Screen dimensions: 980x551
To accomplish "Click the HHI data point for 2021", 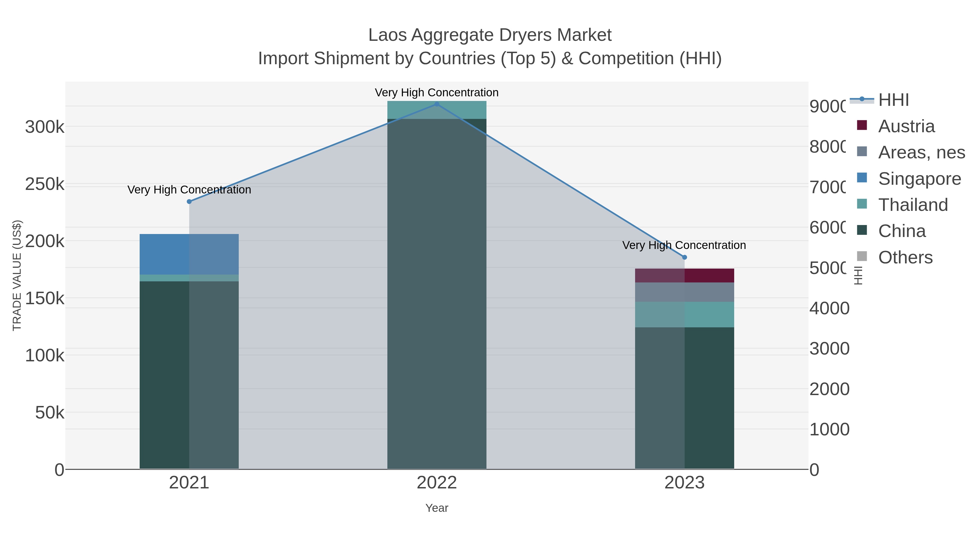I will point(189,202).
